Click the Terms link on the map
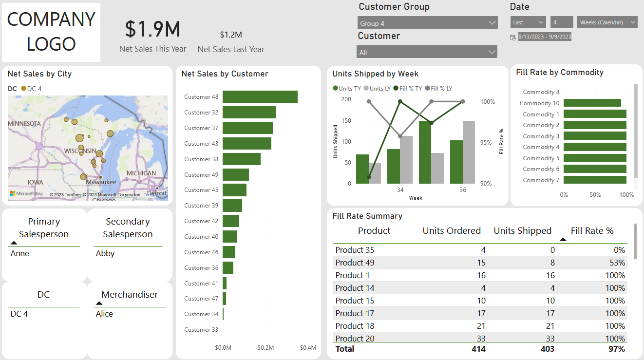The image size is (644, 360). (x=149, y=195)
